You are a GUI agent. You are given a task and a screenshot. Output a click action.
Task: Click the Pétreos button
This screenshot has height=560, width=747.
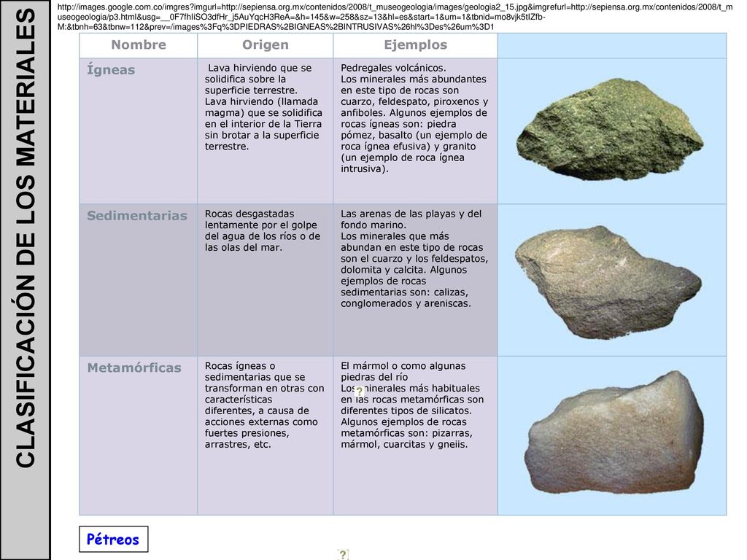click(x=113, y=539)
